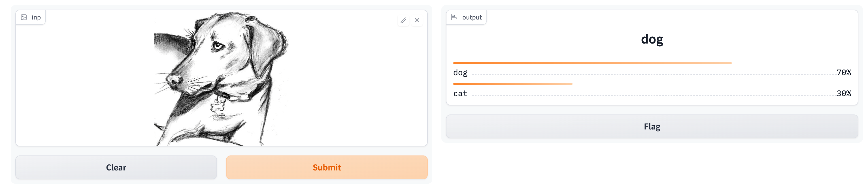868x186 pixels.
Task: Click the cat confidence bar
Action: point(513,84)
